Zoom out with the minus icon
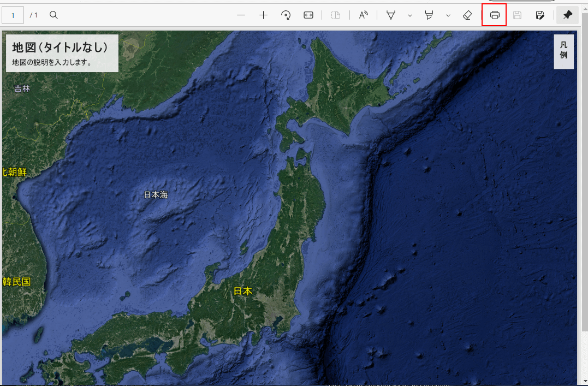Viewport: 588px width, 386px height. tap(241, 15)
